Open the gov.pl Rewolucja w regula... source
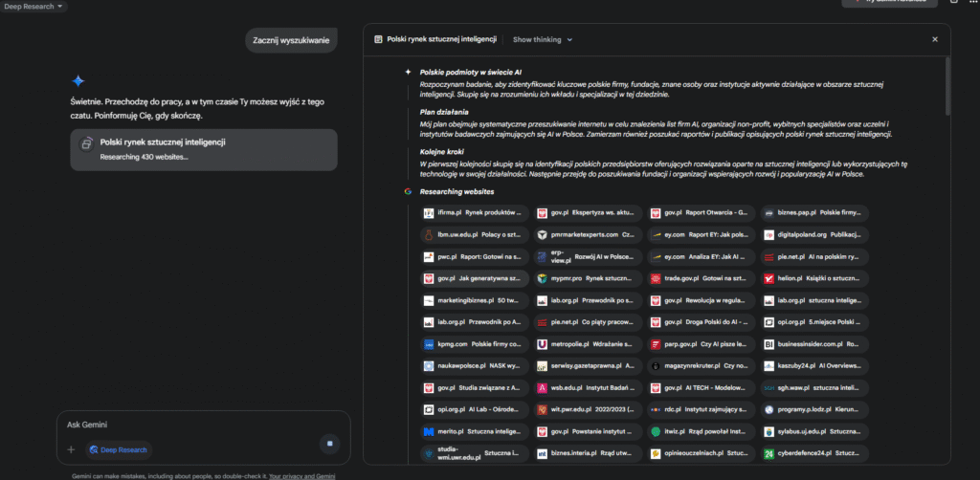Screen dimensions: 980x480 [701, 300]
